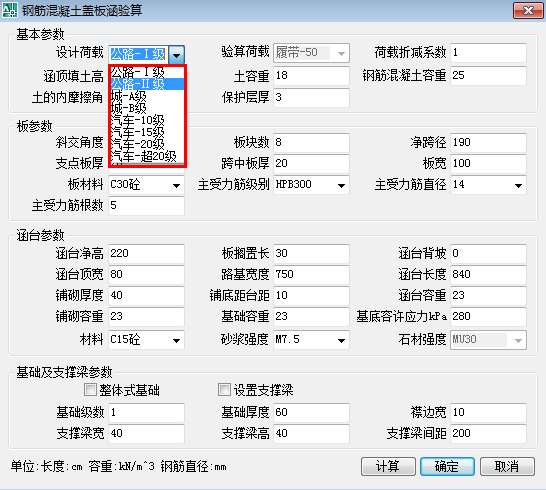Viewport: 546px width, 490px height.
Task: Select 公路-II级 from the list
Action: (147, 84)
